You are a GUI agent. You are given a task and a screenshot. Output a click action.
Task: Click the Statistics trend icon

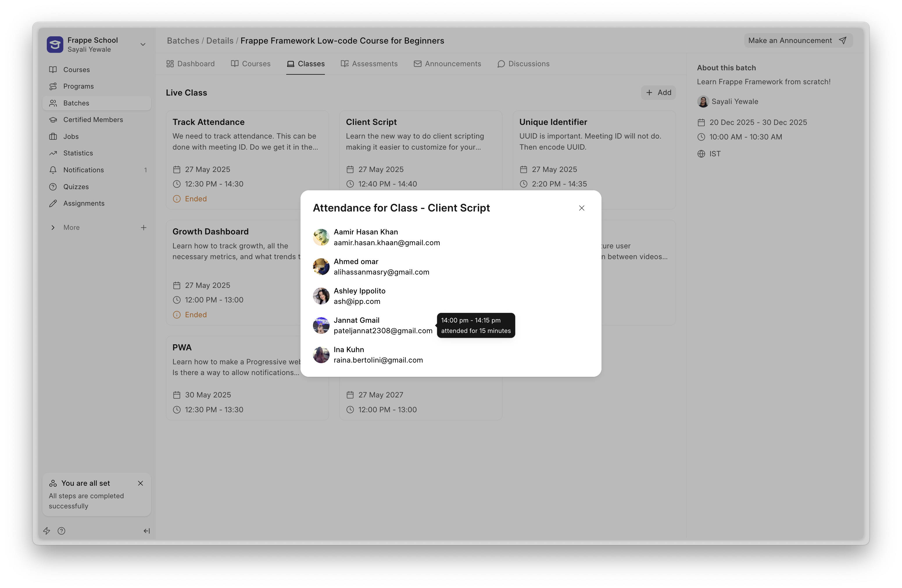pyautogui.click(x=53, y=153)
